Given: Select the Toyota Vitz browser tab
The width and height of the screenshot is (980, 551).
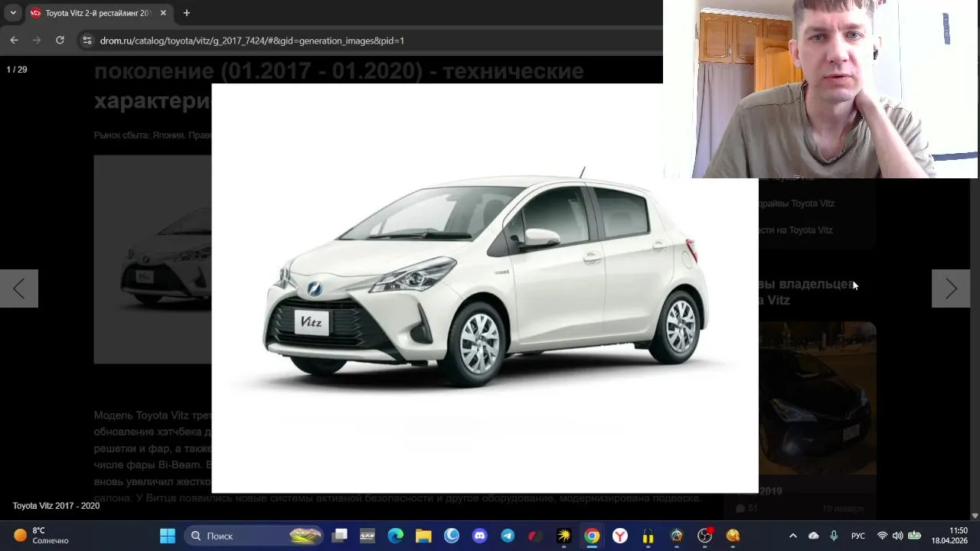Looking at the screenshot, I should [x=98, y=13].
